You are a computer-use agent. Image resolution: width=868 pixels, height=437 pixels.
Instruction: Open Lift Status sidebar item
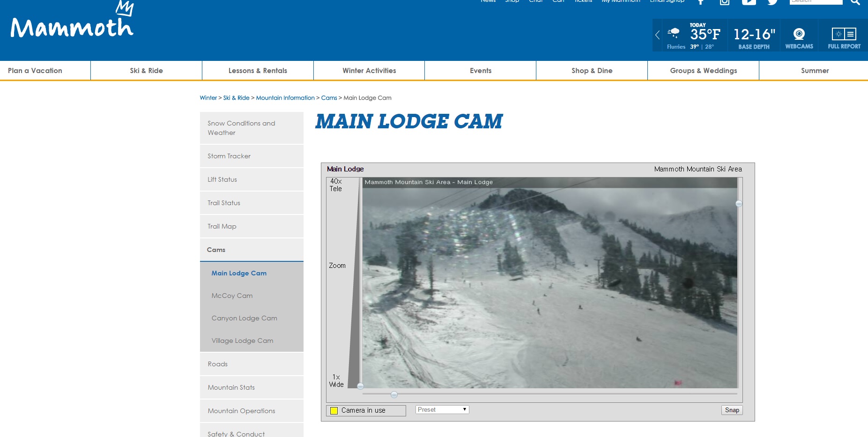252,179
